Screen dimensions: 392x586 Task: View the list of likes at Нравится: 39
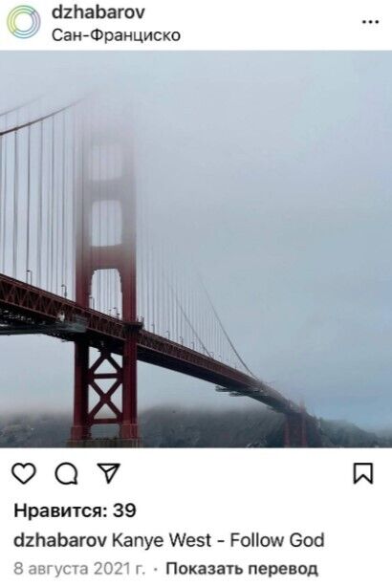[75, 510]
